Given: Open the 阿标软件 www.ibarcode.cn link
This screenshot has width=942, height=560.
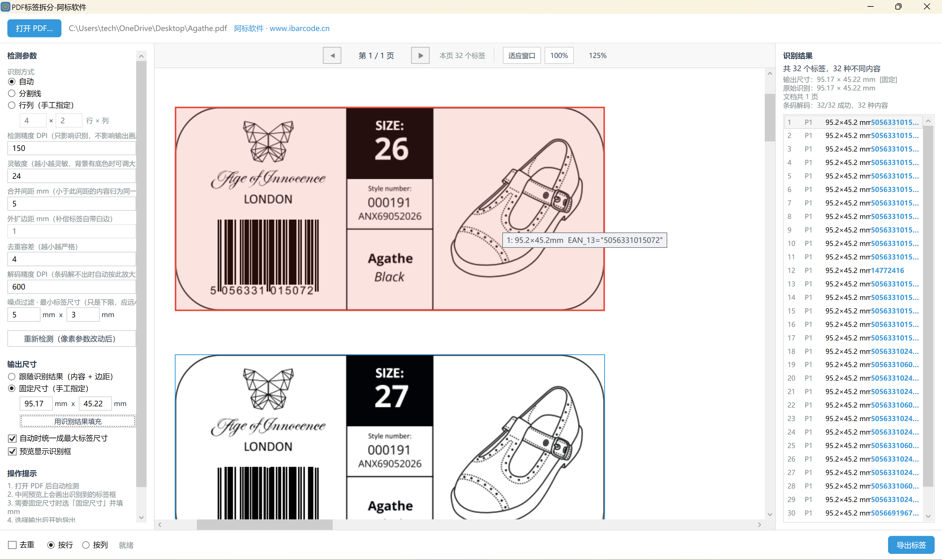Looking at the screenshot, I should [x=281, y=28].
